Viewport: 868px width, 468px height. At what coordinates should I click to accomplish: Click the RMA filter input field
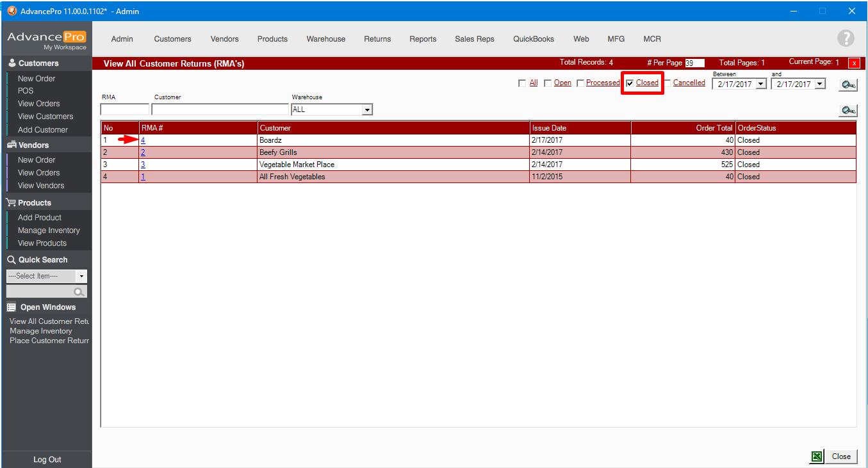tap(124, 109)
